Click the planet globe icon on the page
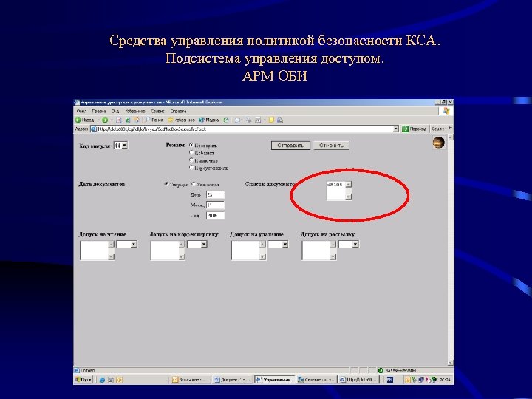 pyautogui.click(x=438, y=143)
